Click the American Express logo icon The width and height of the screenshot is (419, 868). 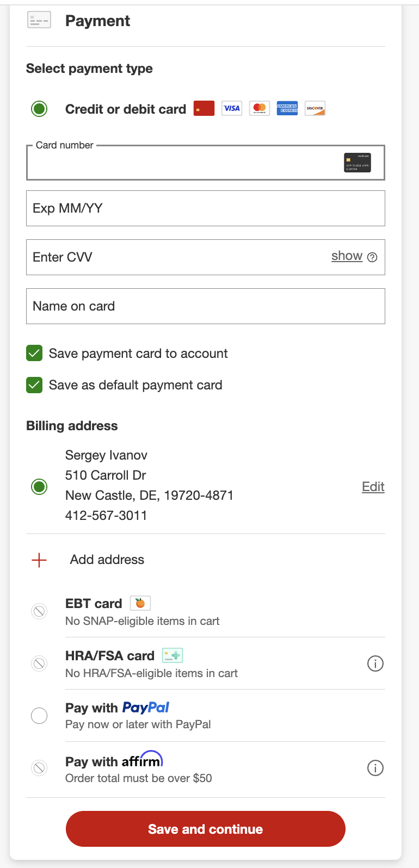coord(287,108)
